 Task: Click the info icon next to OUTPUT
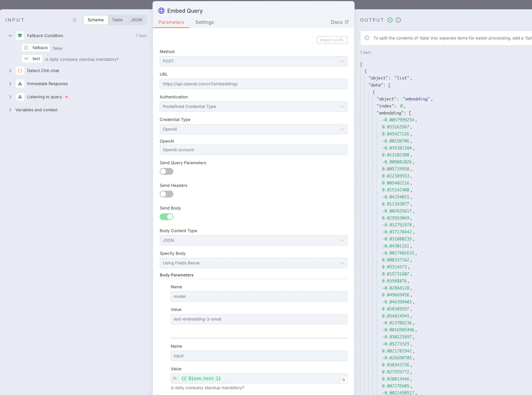pos(398,20)
